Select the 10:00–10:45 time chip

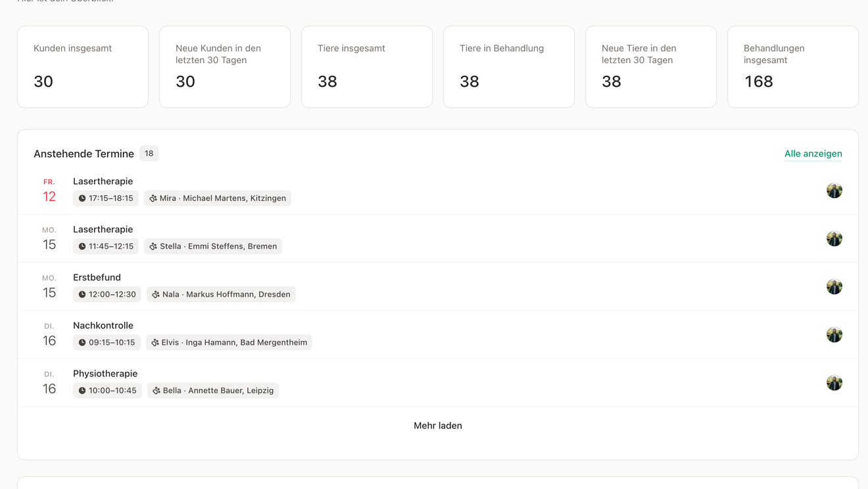107,390
